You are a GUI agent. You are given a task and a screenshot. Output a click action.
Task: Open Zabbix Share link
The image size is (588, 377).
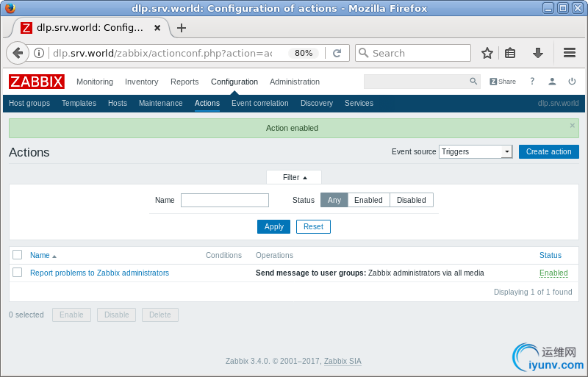pos(503,82)
